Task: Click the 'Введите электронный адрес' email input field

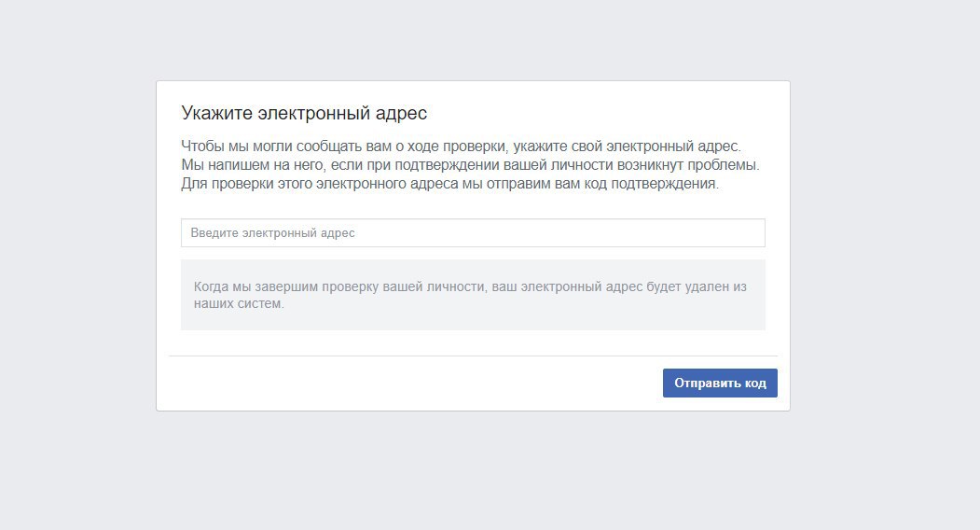Action: tap(473, 232)
